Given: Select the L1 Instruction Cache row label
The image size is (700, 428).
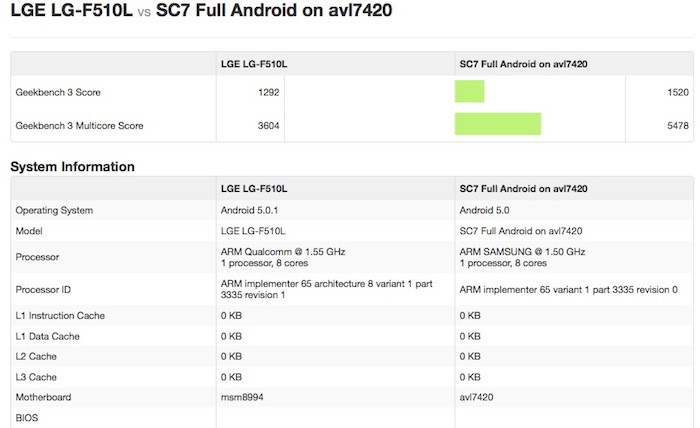Looking at the screenshot, I should pyautogui.click(x=60, y=316).
